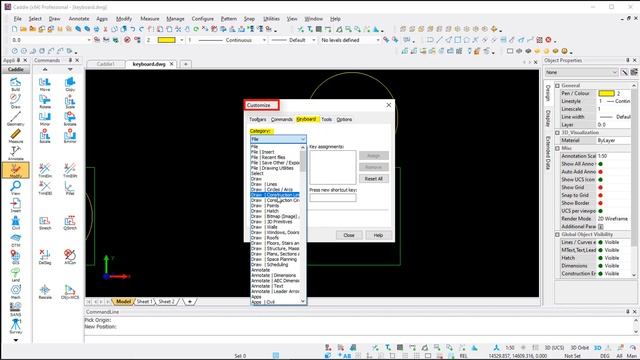This screenshot has width=640, height=360.
Task: Open the Survey tool group
Action: tap(16, 326)
